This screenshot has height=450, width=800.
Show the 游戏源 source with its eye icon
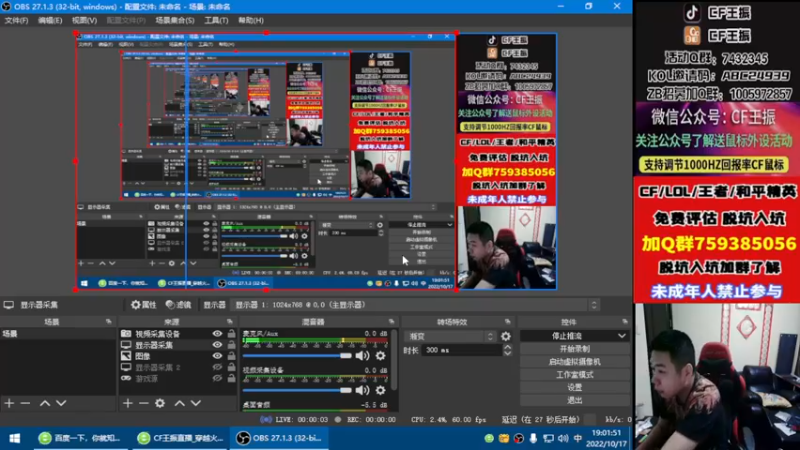pos(217,379)
